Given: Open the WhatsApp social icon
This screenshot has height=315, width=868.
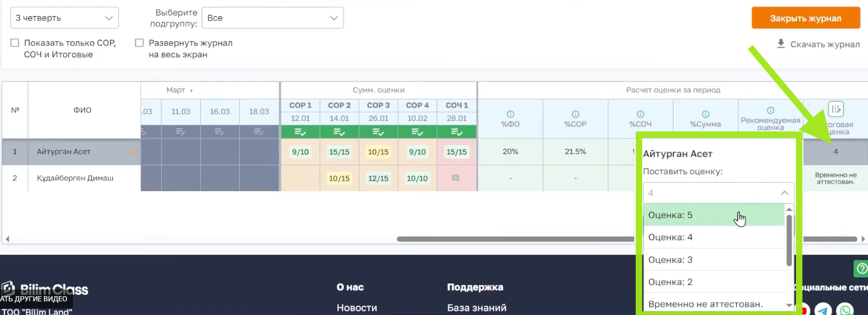Looking at the screenshot, I should click(845, 309).
